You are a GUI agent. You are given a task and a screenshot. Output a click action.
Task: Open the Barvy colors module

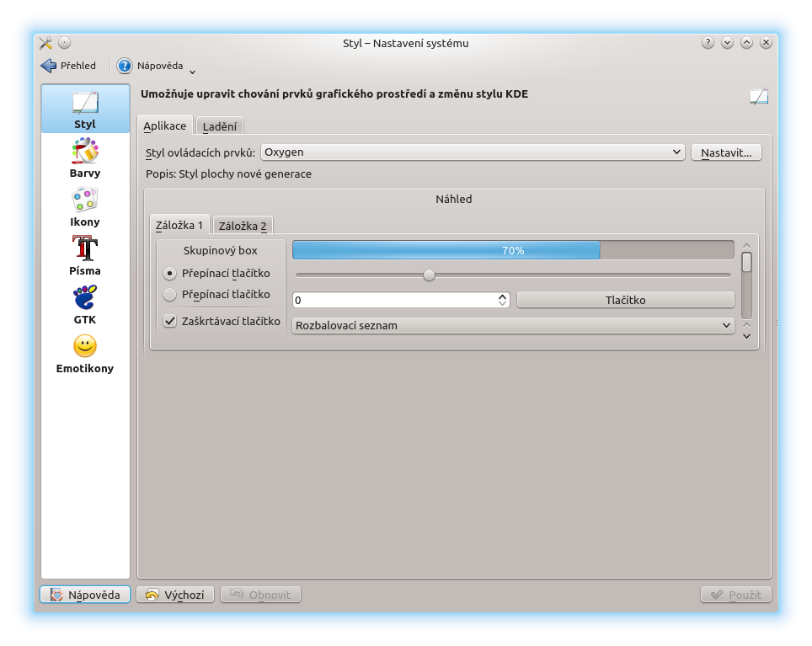point(85,158)
